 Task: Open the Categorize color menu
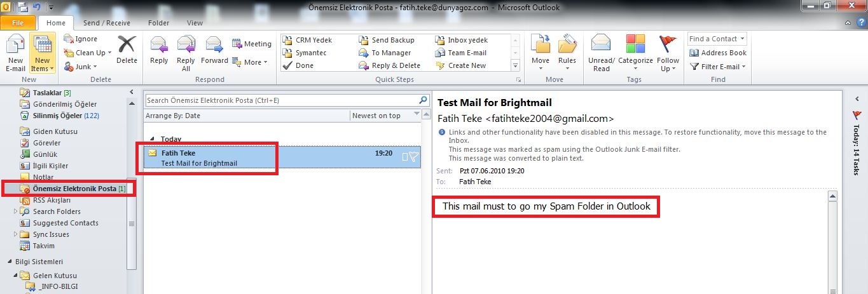click(635, 53)
